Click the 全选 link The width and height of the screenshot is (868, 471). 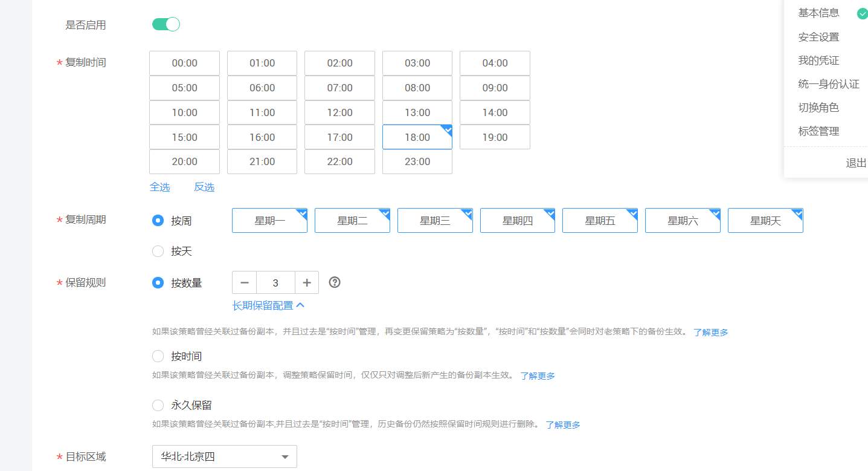pos(159,187)
